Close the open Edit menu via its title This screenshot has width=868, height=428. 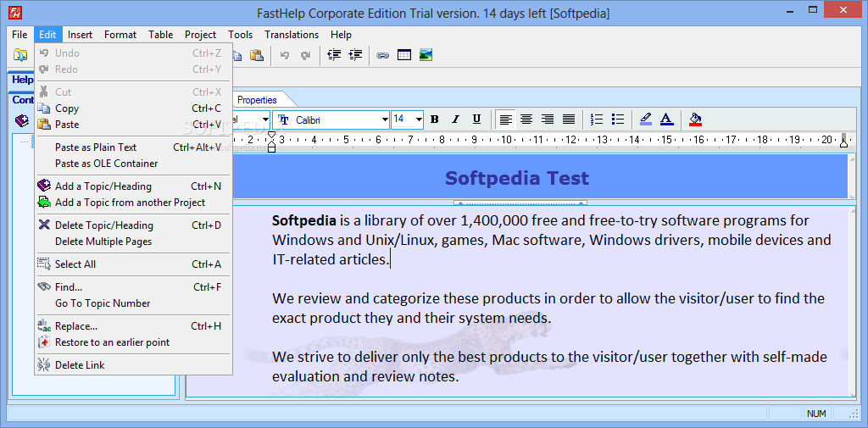click(47, 35)
